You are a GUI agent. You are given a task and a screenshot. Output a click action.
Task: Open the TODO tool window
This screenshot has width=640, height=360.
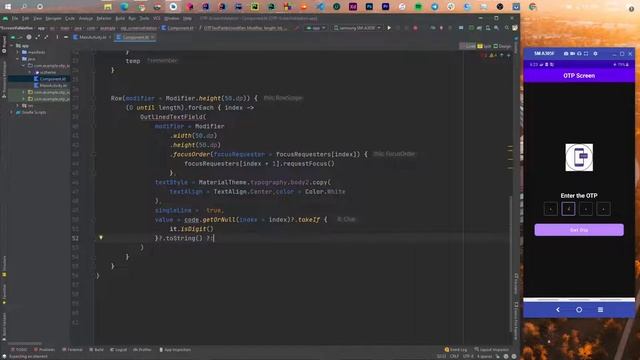pyautogui.click(x=19, y=350)
